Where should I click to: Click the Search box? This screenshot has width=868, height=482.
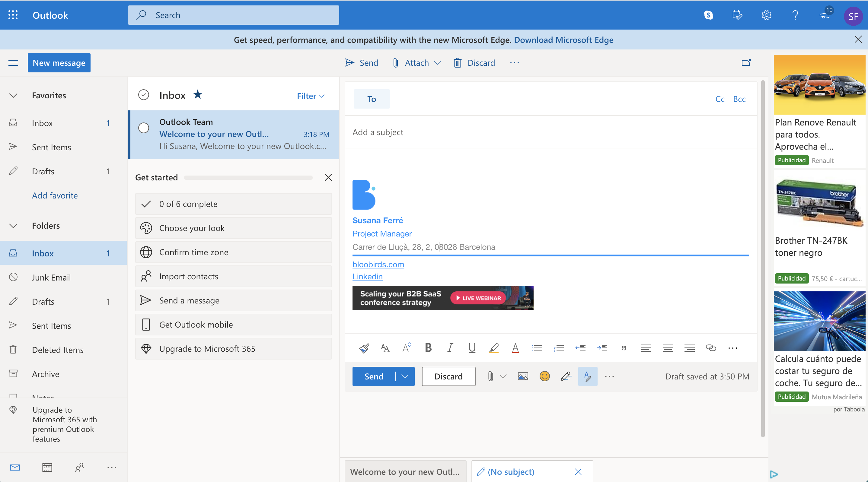tap(234, 15)
